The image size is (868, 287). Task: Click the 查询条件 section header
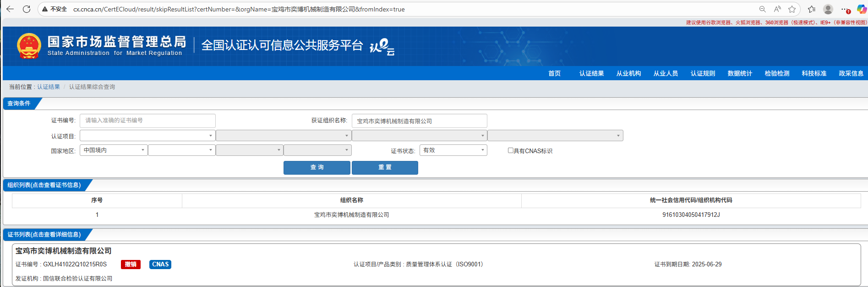click(19, 104)
